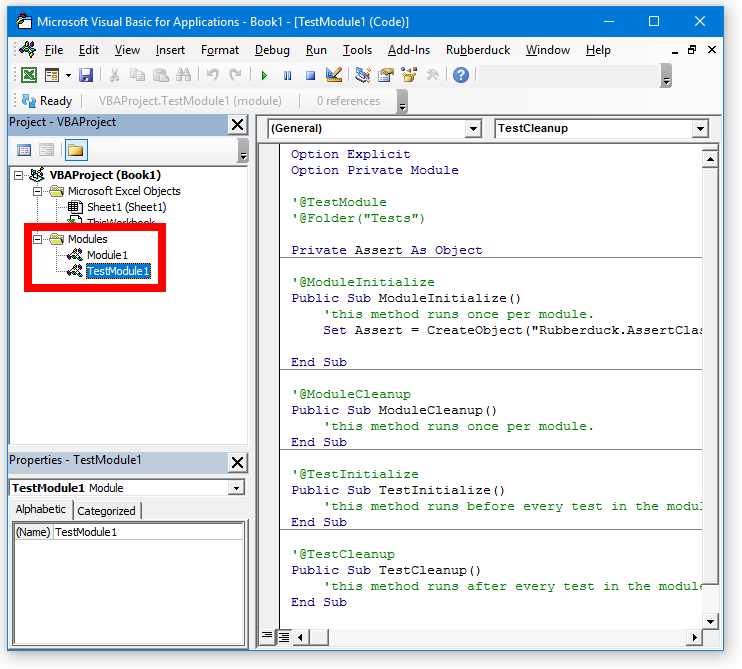Open the Add-Ins menu
Screen dimensions: 742x669
[x=408, y=50]
